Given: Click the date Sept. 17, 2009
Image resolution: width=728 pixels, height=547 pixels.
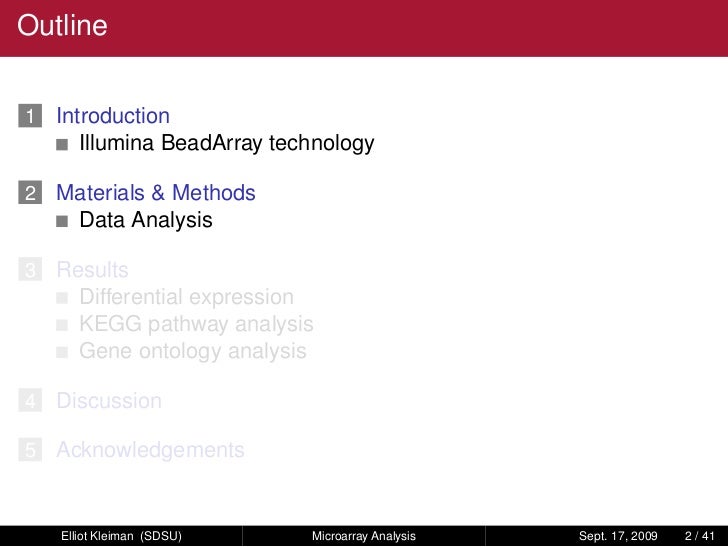Looking at the screenshot, I should click(618, 536).
